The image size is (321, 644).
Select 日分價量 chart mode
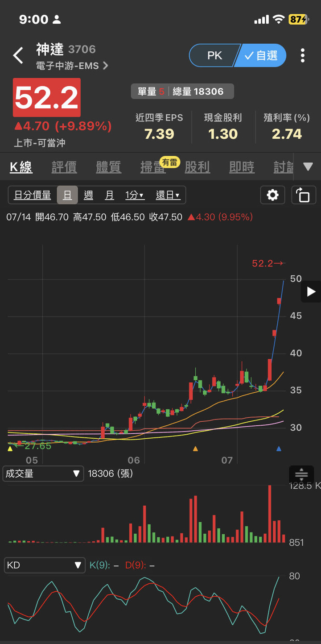coord(33,195)
